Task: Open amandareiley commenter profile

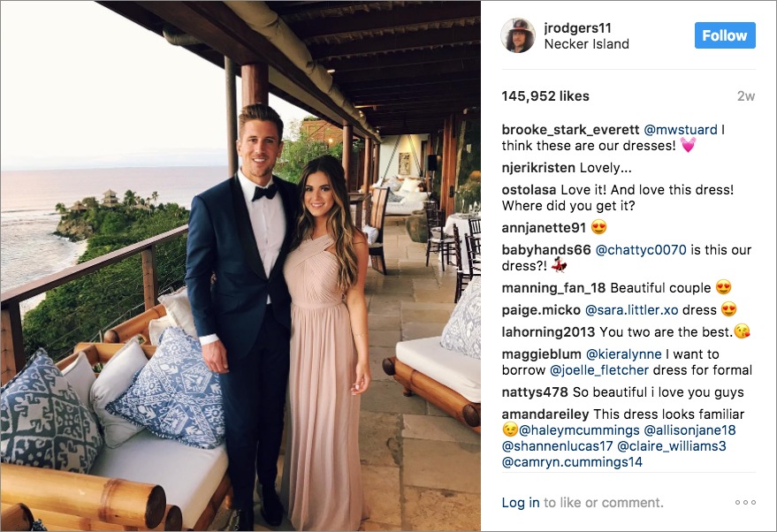Action: (545, 414)
